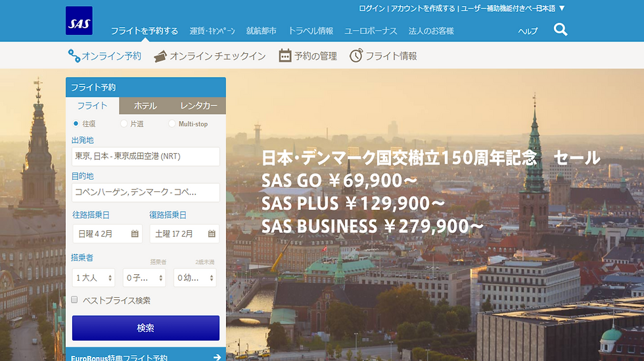Click the ログイン link
Image resolution: width=644 pixels, height=361 pixels.
pyautogui.click(x=372, y=9)
